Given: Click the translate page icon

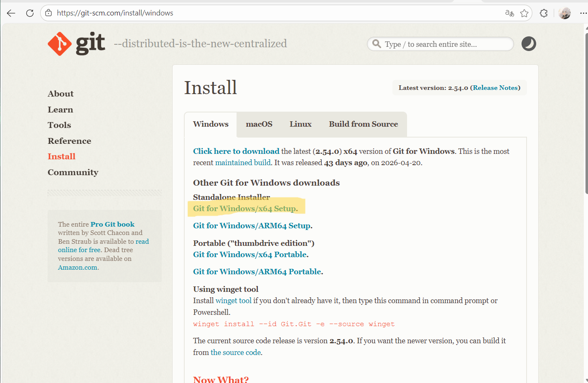Looking at the screenshot, I should [509, 13].
